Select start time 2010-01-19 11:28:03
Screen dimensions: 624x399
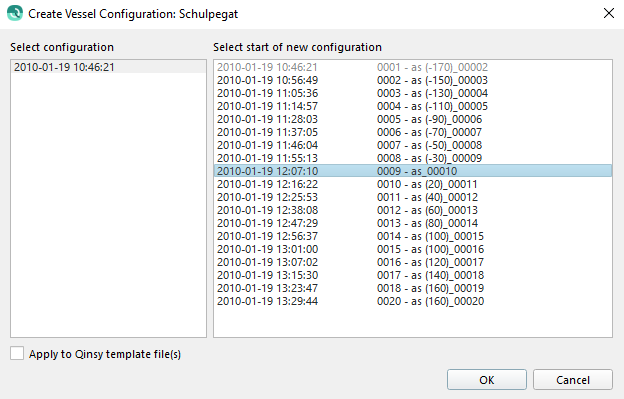413,119
